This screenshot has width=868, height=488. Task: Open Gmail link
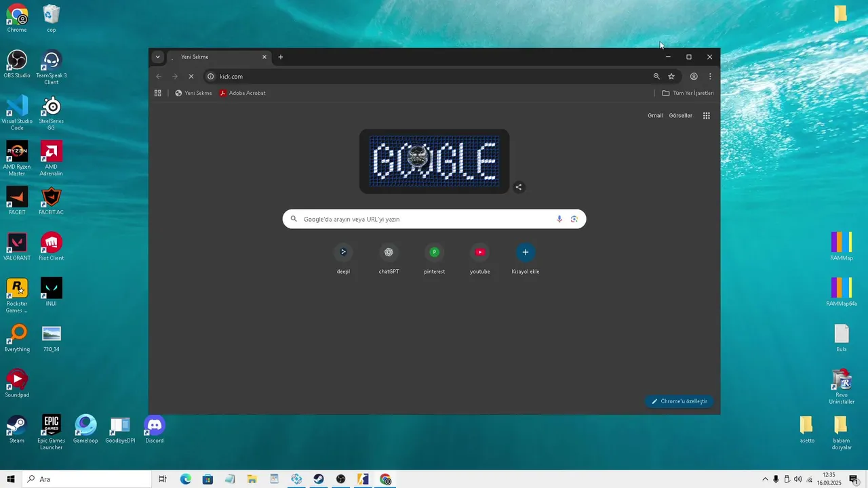coord(655,116)
